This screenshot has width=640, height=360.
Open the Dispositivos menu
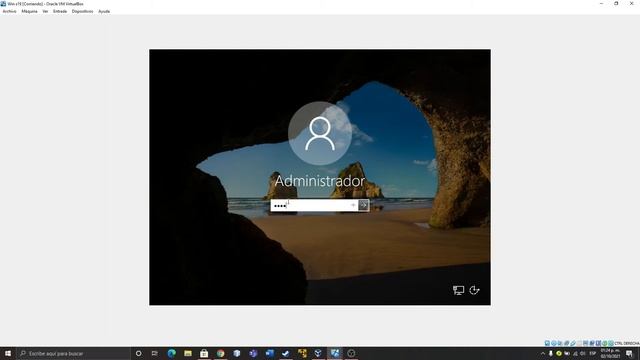coord(82,11)
